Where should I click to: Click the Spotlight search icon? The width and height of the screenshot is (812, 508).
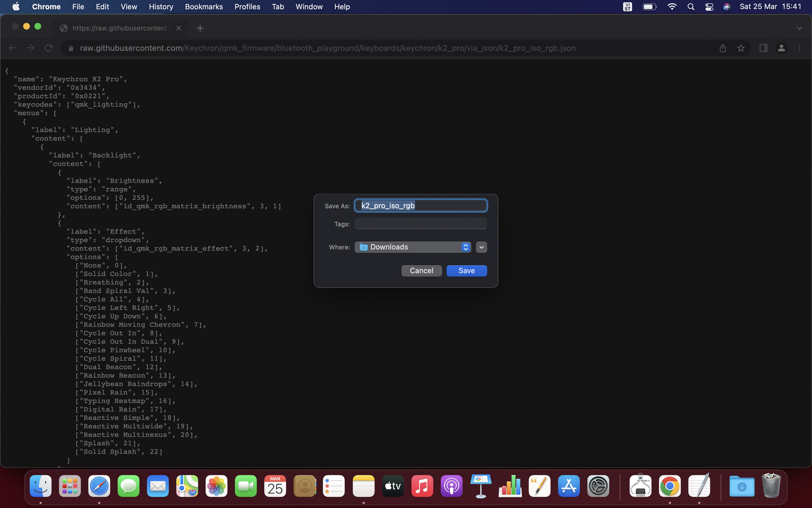(x=691, y=7)
